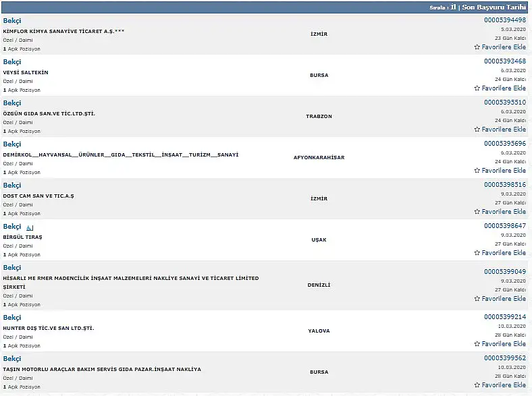
Task: Click star icon for listing 00005399214
Action: (x=477, y=344)
